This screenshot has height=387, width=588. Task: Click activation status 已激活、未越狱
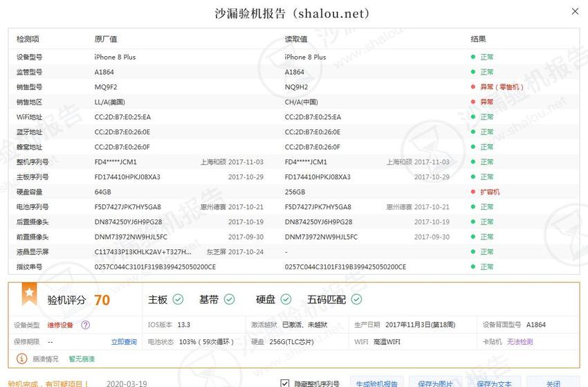coord(304,325)
